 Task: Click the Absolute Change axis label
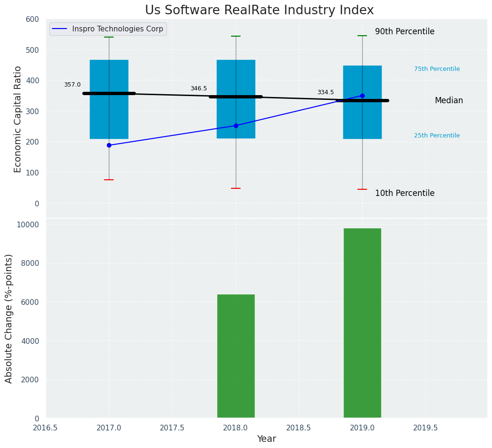tap(9, 318)
